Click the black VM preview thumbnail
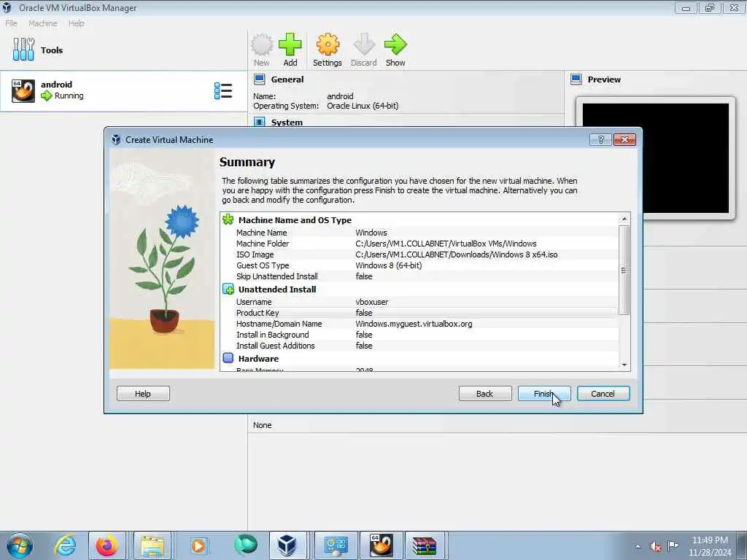 [x=656, y=158]
